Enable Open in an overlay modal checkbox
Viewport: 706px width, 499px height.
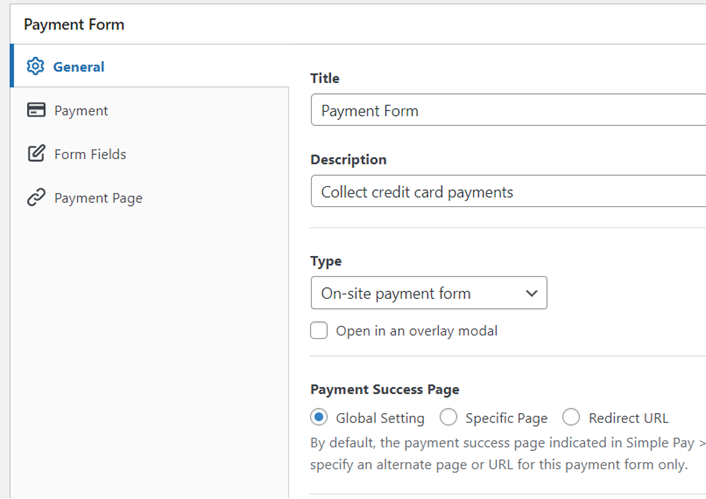[319, 330]
